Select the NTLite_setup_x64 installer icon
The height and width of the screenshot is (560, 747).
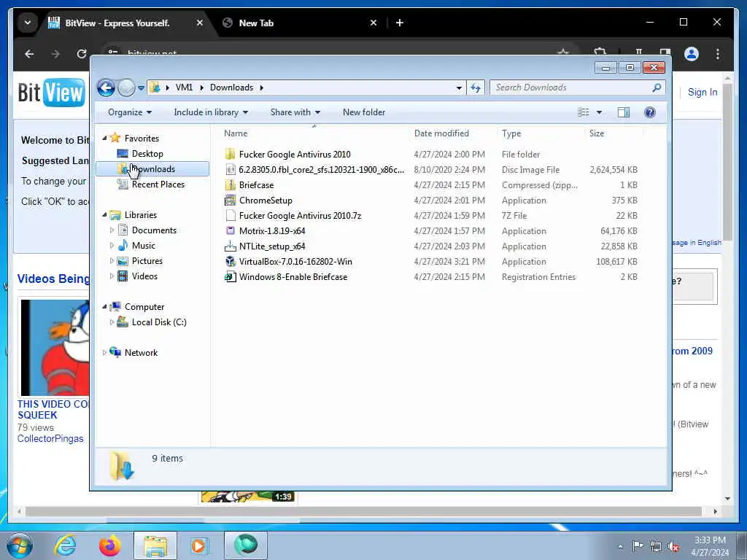point(230,246)
